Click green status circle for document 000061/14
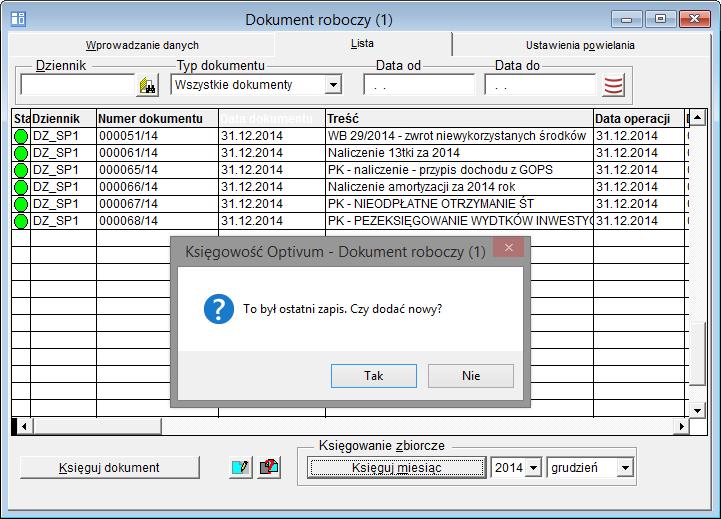Viewport: 721px width, 519px height. tap(21, 153)
